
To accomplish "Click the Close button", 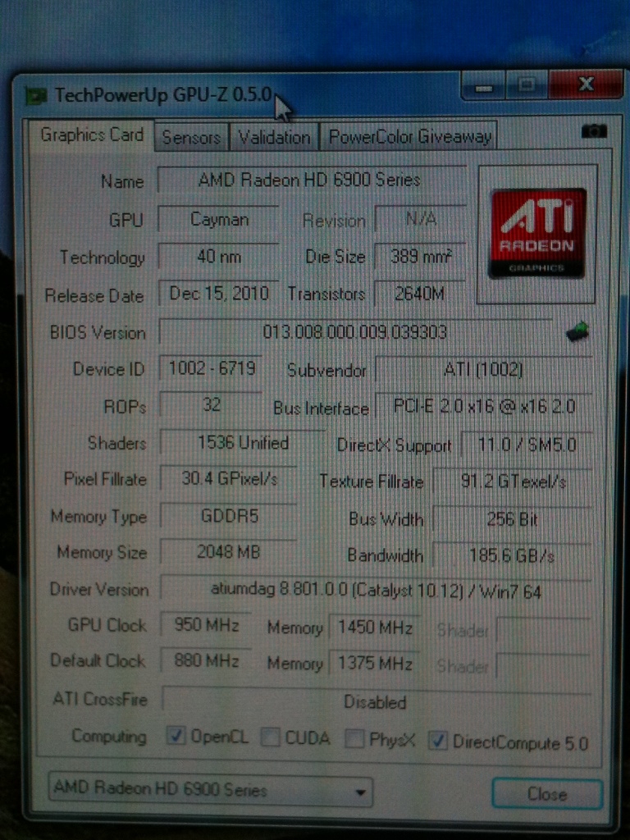I will [547, 793].
